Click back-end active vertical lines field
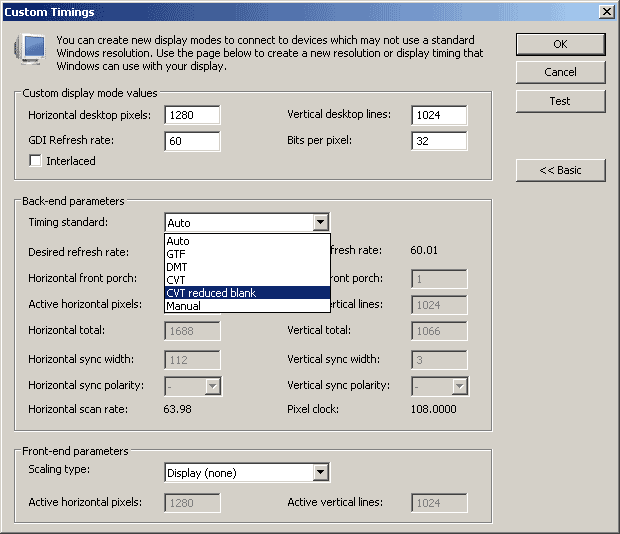The image size is (620, 534). [439, 305]
